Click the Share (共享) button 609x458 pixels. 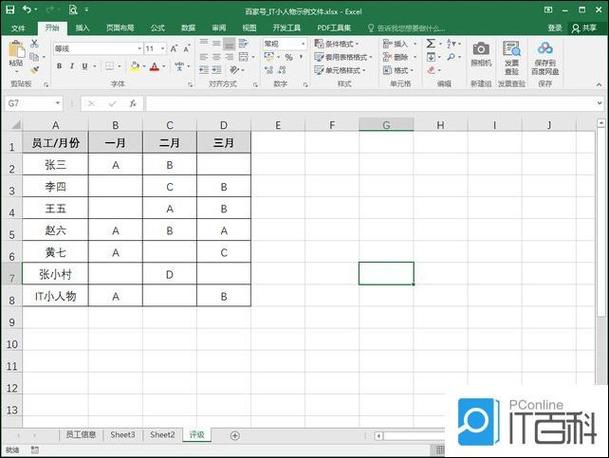(x=585, y=28)
